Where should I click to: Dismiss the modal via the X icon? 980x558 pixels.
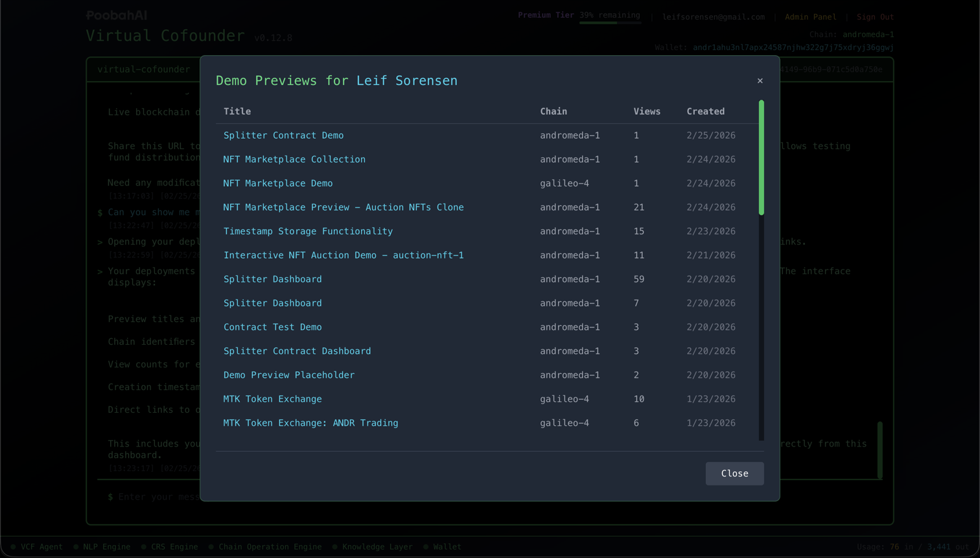[x=760, y=80]
